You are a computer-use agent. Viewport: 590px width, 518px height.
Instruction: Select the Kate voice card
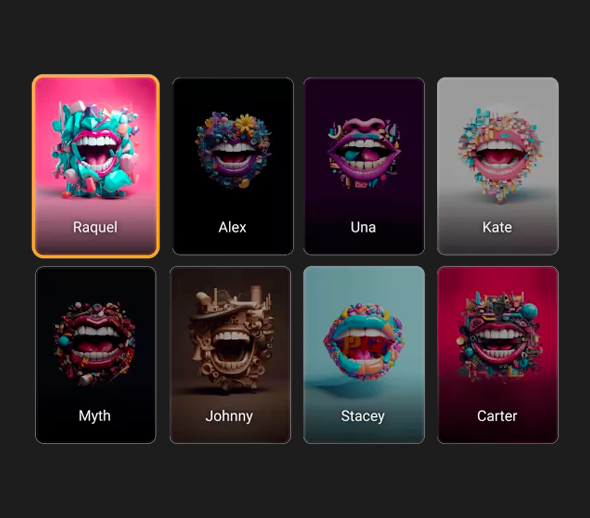(497, 166)
